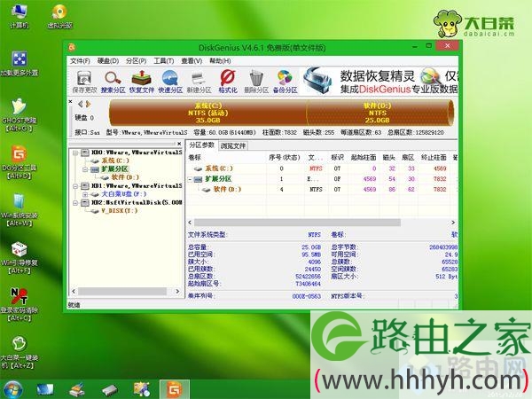
Task: Click the index/status (序号) column header
Action: 285,158
